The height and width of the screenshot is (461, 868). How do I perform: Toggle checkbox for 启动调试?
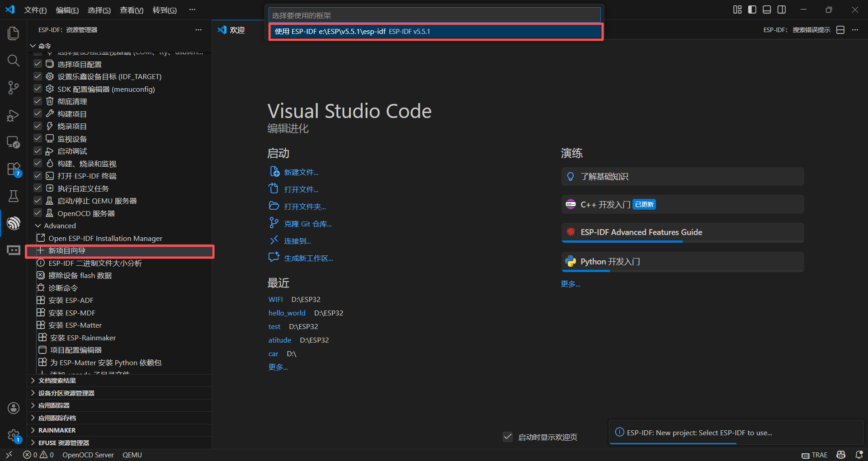click(38, 151)
